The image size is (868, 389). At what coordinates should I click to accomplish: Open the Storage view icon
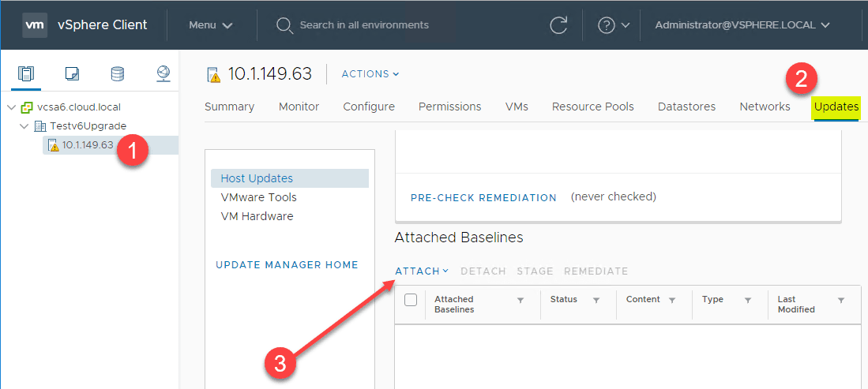point(118,73)
